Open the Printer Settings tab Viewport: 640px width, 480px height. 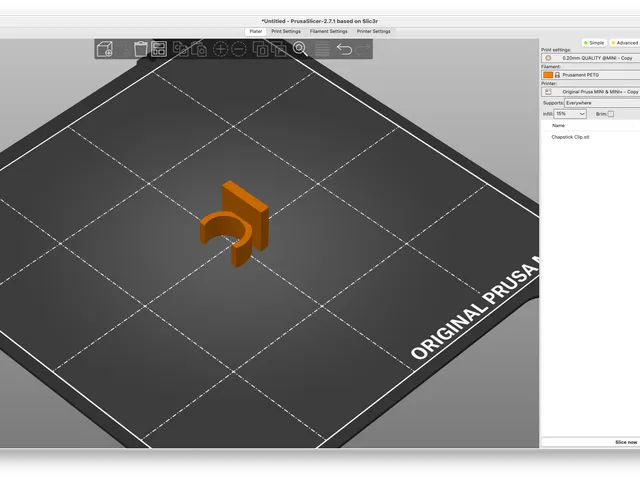(373, 31)
